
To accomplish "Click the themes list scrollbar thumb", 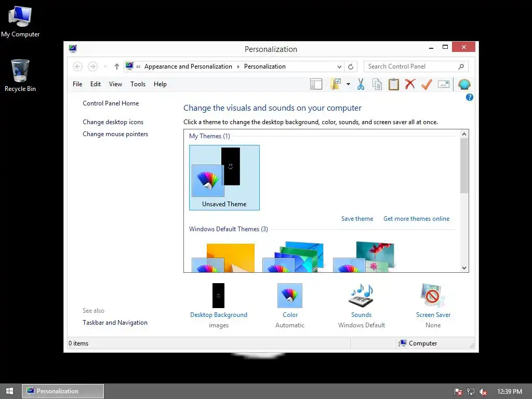I will (x=464, y=166).
